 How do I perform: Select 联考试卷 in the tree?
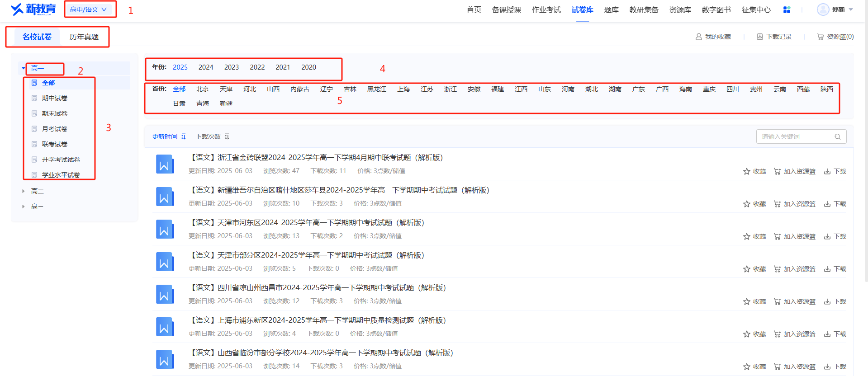pos(54,144)
